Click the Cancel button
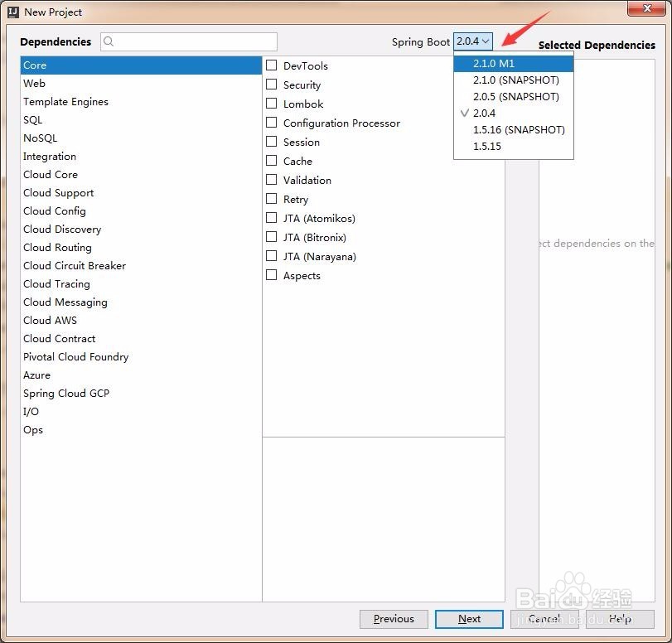 544,619
